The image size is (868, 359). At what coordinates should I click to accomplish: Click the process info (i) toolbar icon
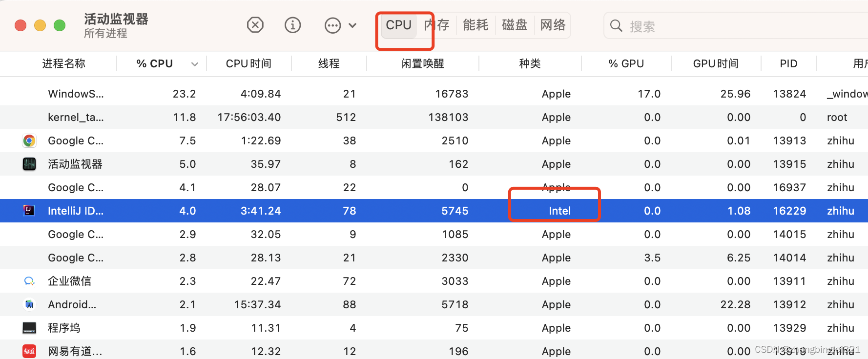pos(293,25)
